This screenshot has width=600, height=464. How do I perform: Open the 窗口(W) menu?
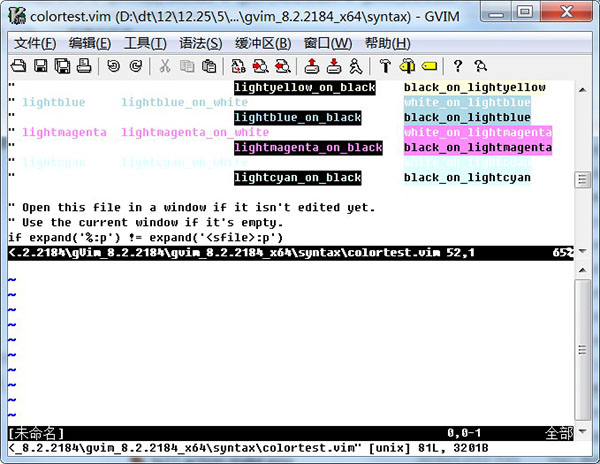tap(328, 43)
